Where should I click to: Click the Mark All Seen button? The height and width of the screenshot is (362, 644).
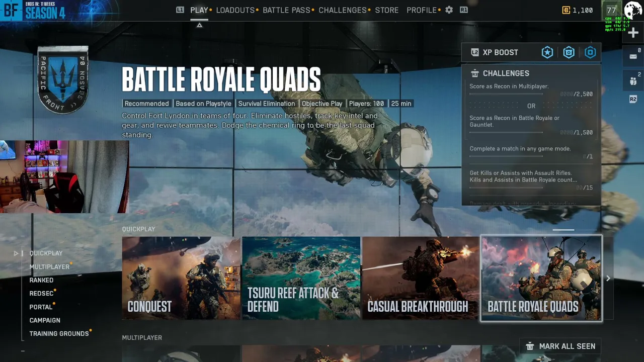point(560,346)
